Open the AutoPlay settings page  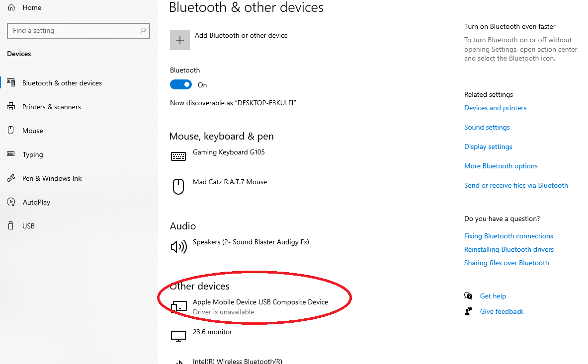point(36,202)
